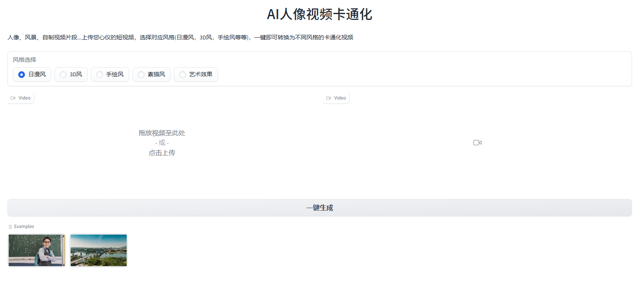Switch style to 素描风
The width and height of the screenshot is (644, 291).
pos(141,75)
